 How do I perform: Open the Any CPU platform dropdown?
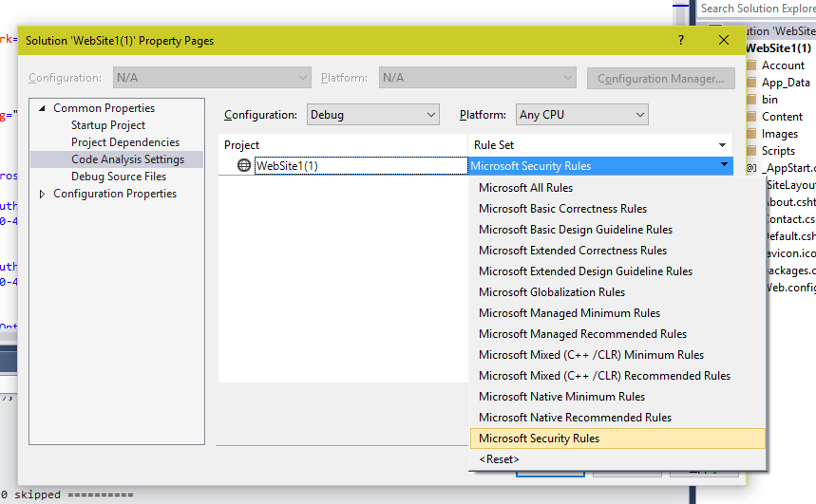(581, 115)
